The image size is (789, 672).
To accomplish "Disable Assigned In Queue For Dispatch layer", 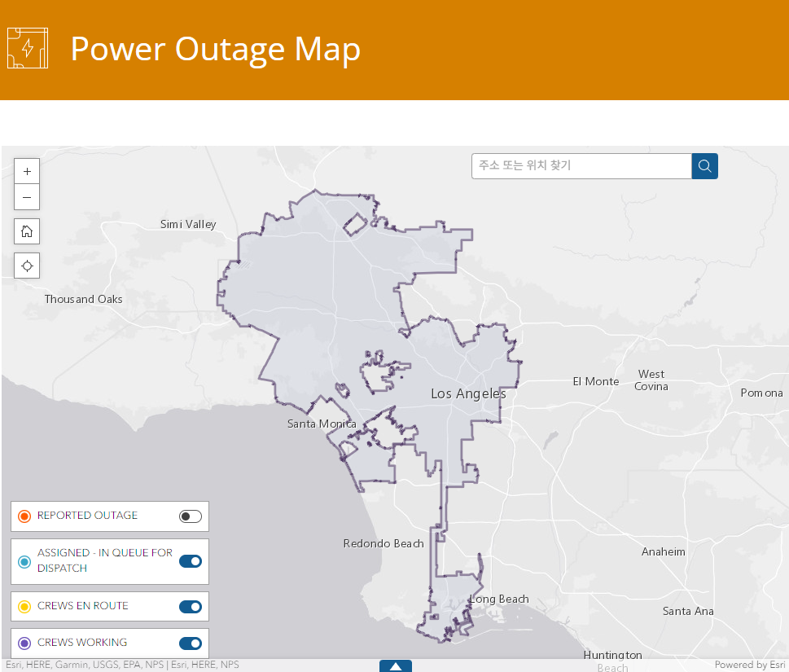I will coord(191,561).
